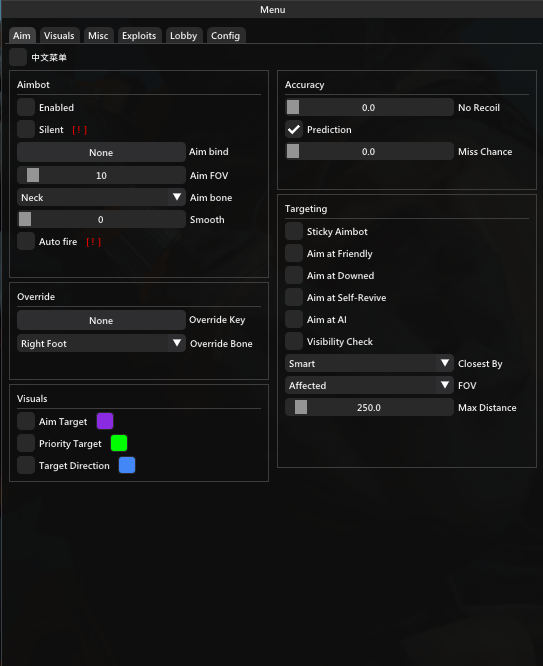This screenshot has height=666, width=543.
Task: Pick the blue Target Direction color swatch
Action: point(127,465)
